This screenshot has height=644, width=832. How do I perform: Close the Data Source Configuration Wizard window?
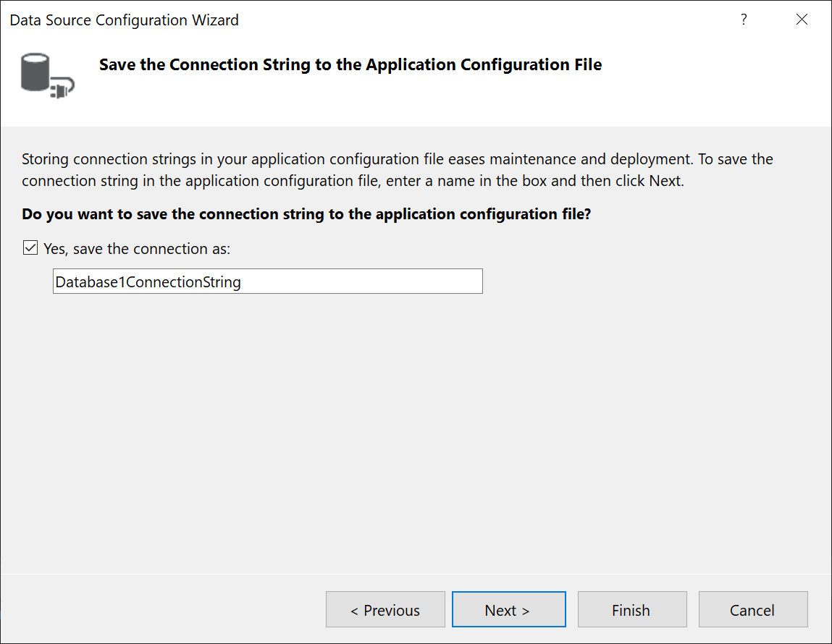(802, 20)
